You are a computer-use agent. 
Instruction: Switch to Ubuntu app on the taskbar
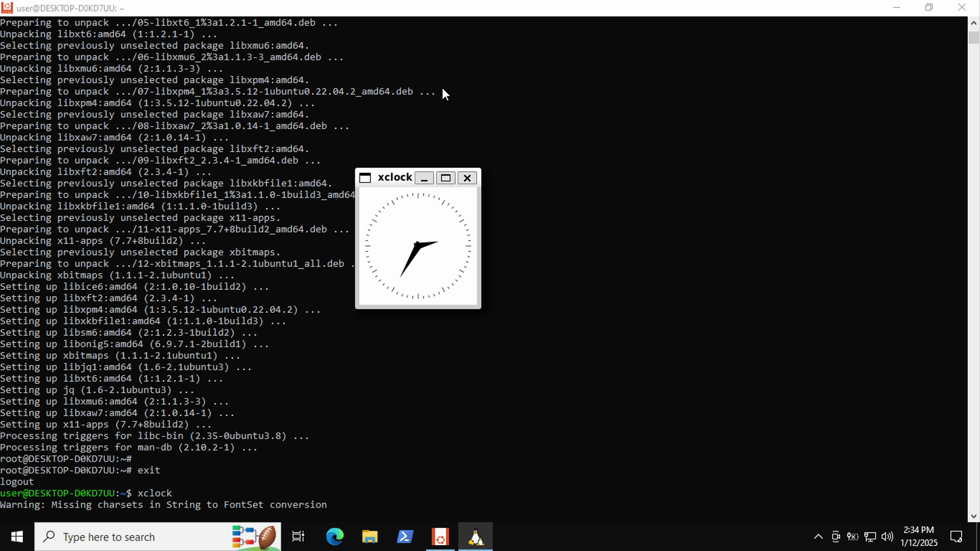pyautogui.click(x=440, y=537)
